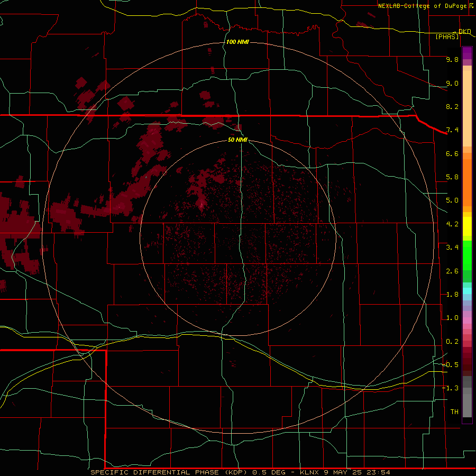Pick the purple top segment of color bar
The height and width of the screenshot is (476, 476).
coord(467,53)
